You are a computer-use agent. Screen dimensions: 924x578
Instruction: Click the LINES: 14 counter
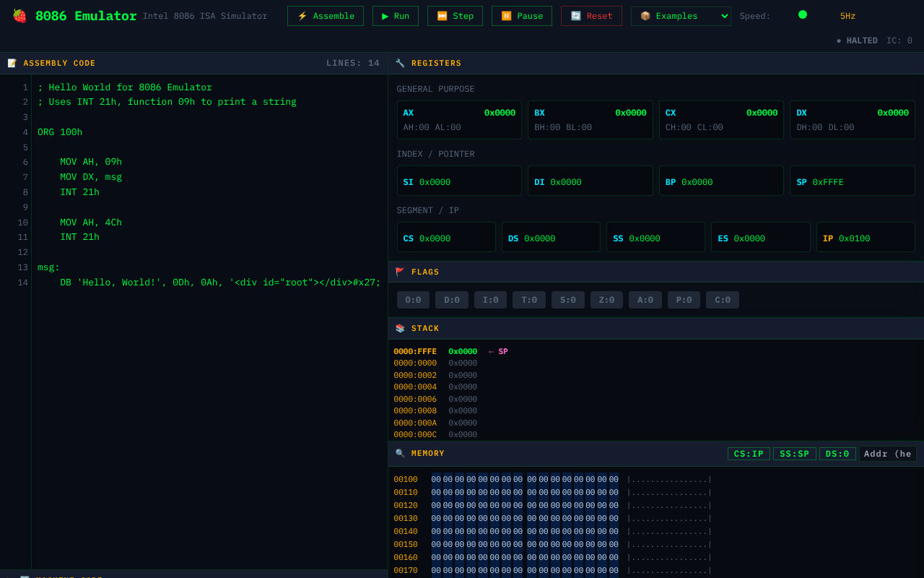click(x=353, y=64)
